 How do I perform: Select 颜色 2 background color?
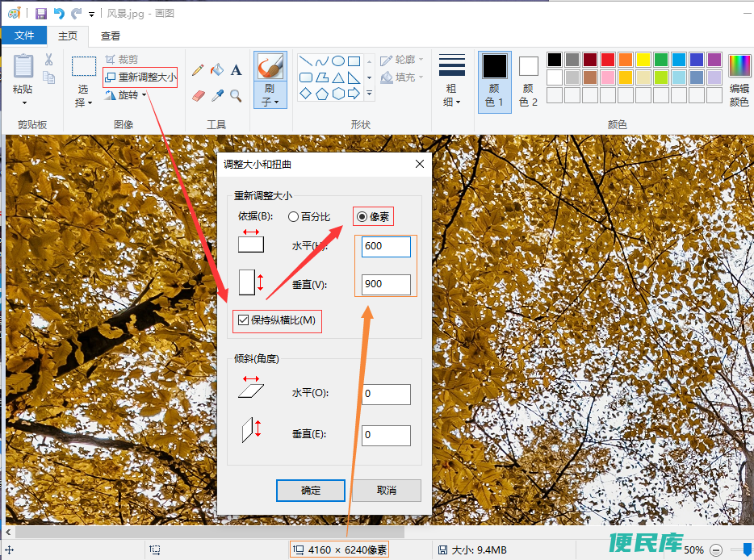click(528, 81)
